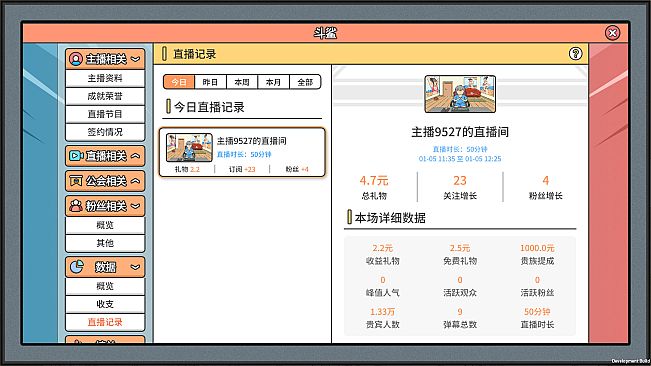Image resolution: width=651 pixels, height=366 pixels.
Task: Click the 01-05 11:35 至 01-05 12:25 time range
Action: point(460,159)
